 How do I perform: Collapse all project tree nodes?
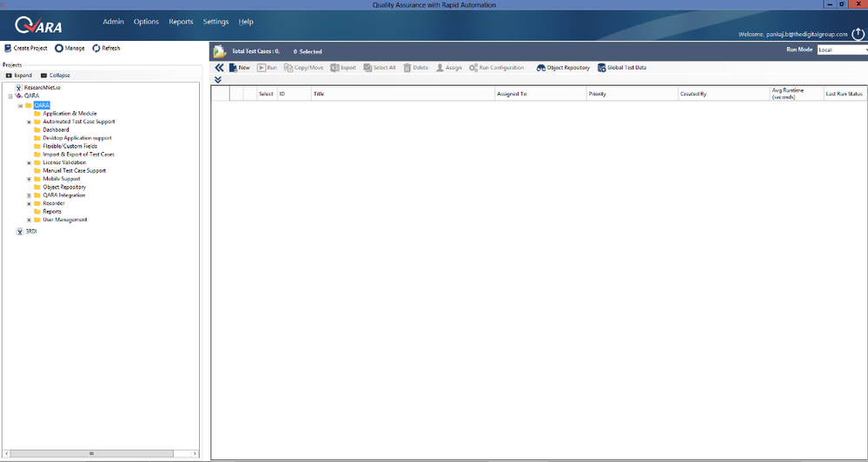56,76
